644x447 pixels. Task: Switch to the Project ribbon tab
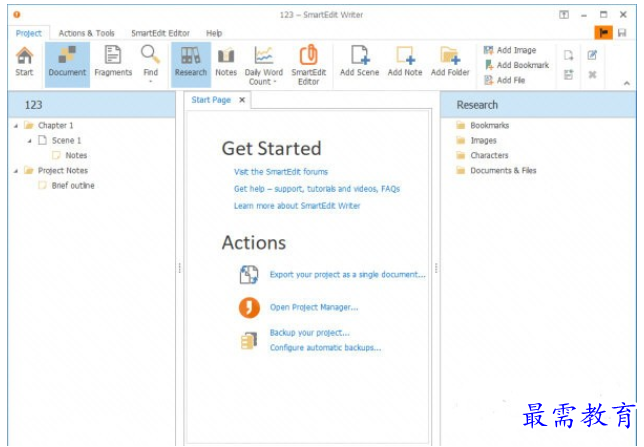pyautogui.click(x=29, y=33)
